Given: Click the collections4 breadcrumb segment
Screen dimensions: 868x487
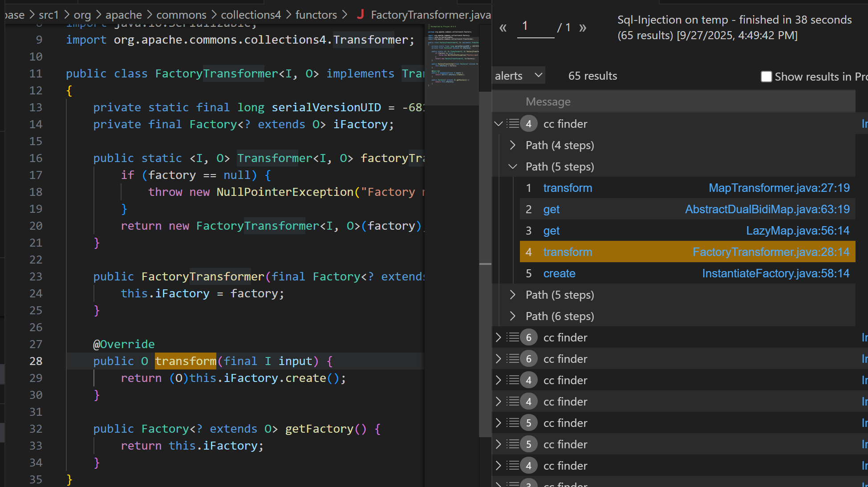Looking at the screenshot, I should point(251,15).
